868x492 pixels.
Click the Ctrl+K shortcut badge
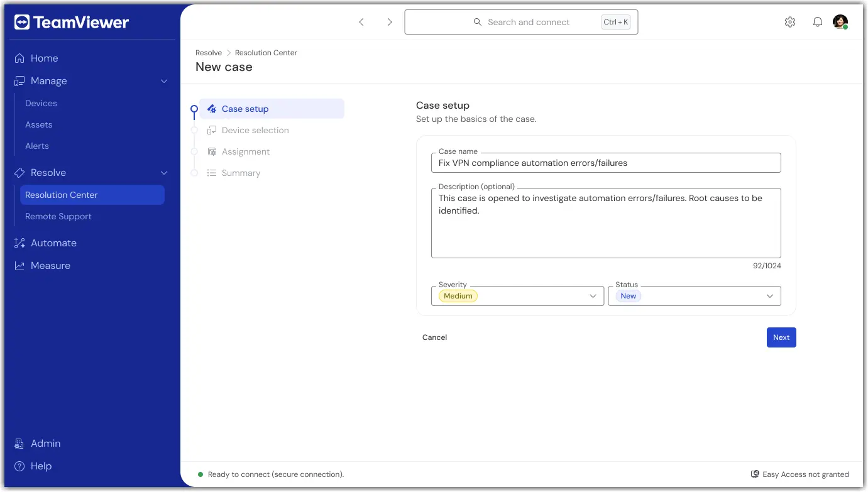[x=616, y=22]
